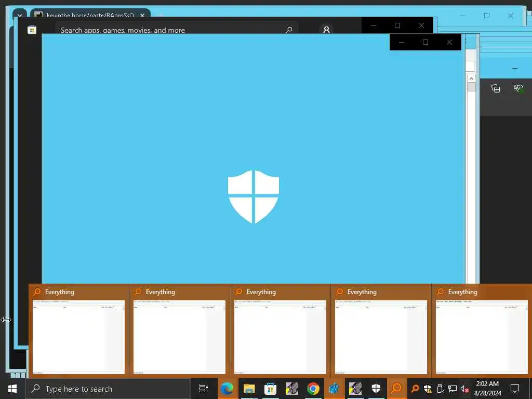Open Chrome's tab search chevron
This screenshot has height=399, width=532.
click(x=20, y=15)
